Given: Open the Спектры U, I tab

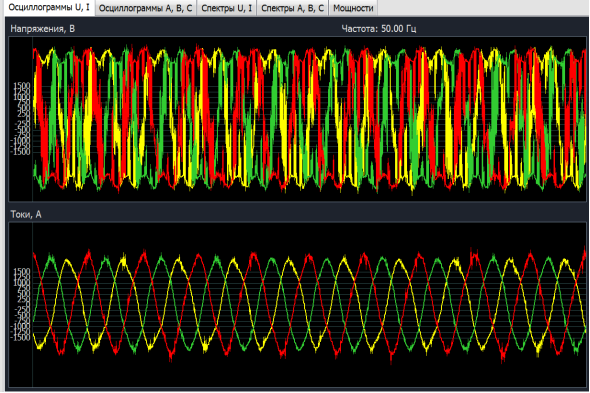Looking at the screenshot, I should [227, 8].
